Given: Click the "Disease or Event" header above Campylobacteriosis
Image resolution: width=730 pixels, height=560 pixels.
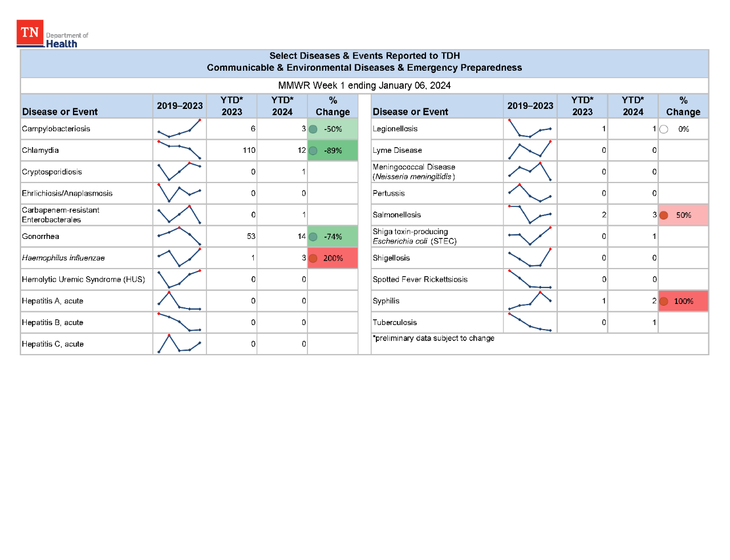Looking at the screenshot, I should pos(60,112).
